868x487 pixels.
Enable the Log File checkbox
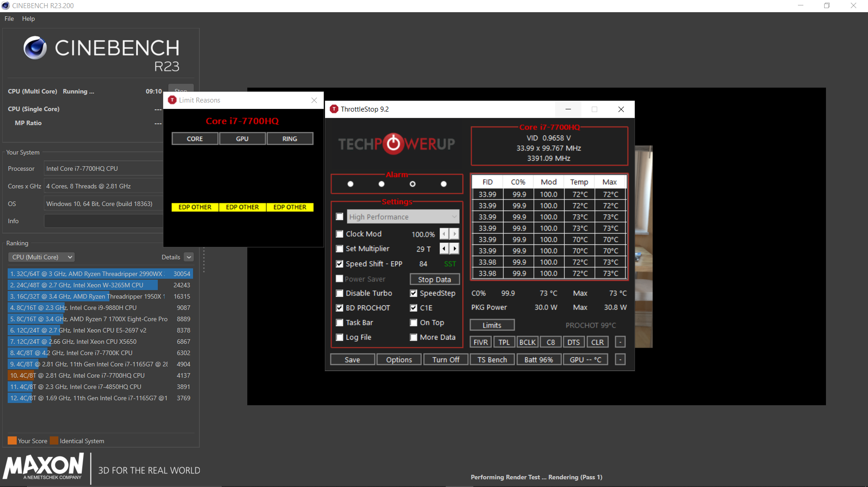(340, 337)
